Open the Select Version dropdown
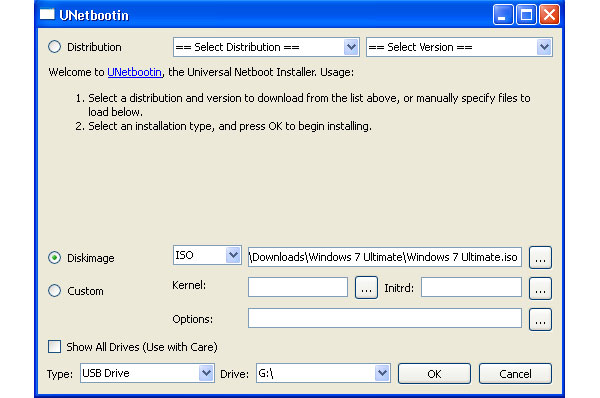Viewport: 600px width, 398px height. click(x=459, y=47)
